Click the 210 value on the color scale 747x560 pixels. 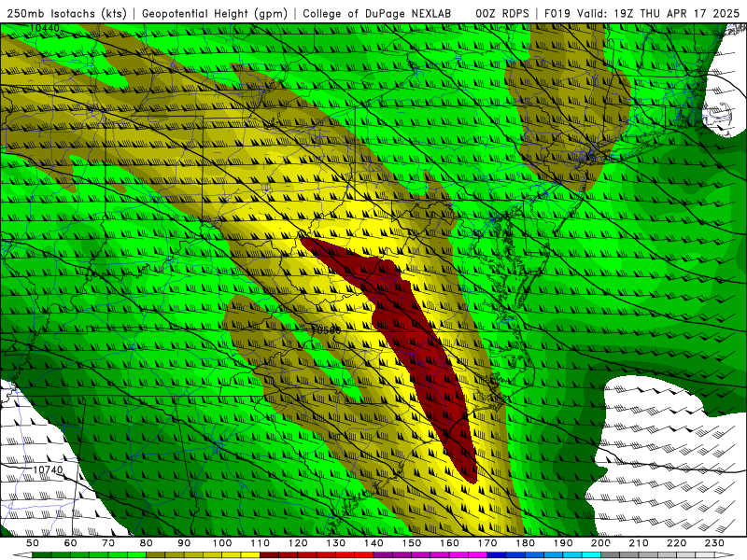pos(640,543)
